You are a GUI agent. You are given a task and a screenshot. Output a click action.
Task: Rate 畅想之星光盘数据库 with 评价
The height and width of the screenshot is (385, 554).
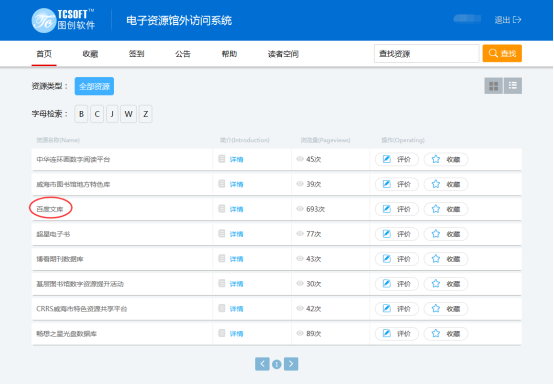[397, 334]
